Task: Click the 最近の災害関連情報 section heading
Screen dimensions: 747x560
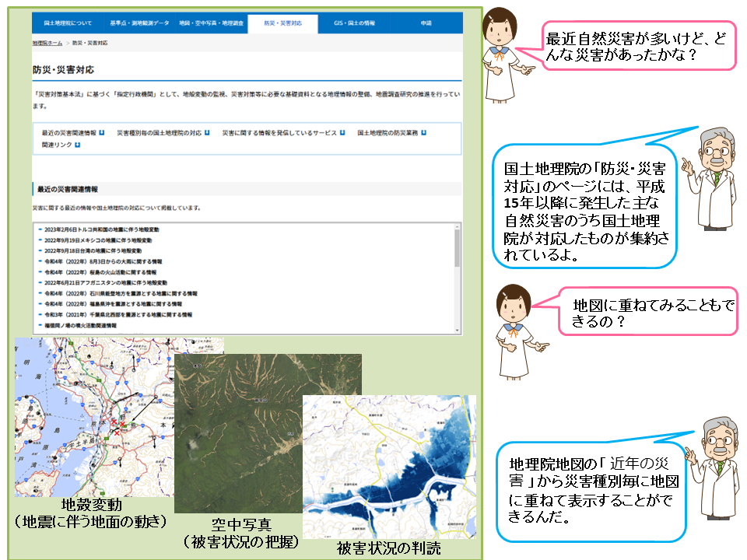Action: (x=68, y=189)
